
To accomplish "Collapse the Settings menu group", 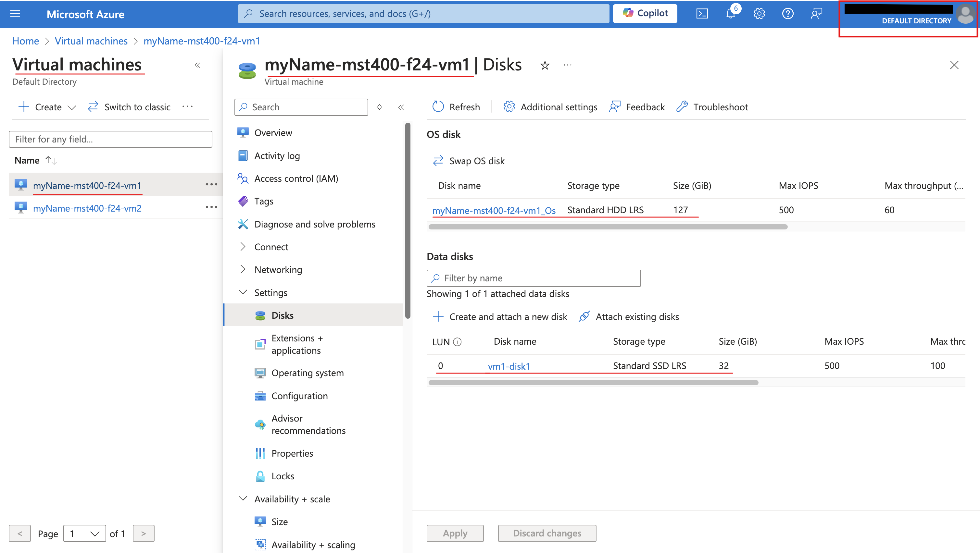I will pos(270,292).
